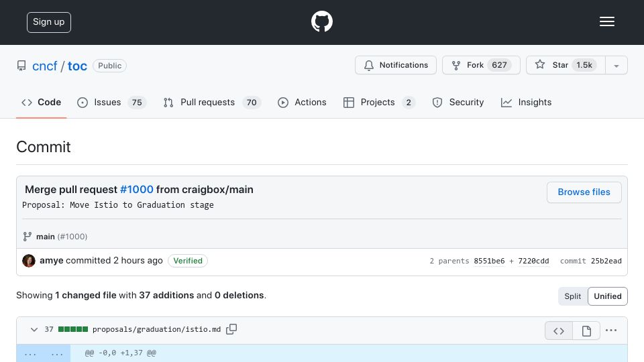Open the Security tab
644x362 pixels.
pyautogui.click(x=458, y=102)
